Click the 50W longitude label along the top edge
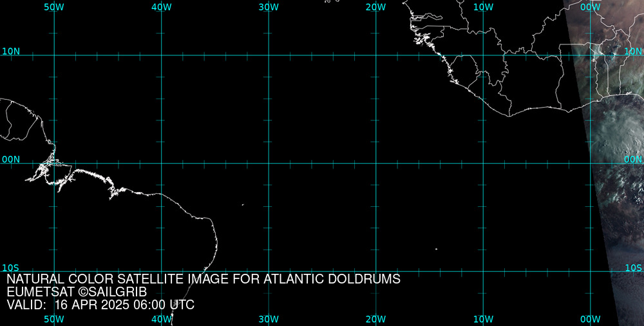The height and width of the screenshot is (326, 644). [54, 7]
